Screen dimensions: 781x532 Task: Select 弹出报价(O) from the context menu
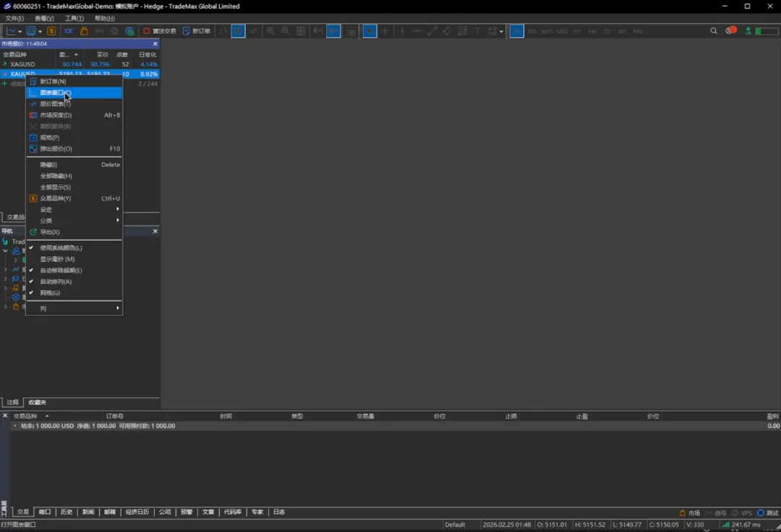click(56, 149)
